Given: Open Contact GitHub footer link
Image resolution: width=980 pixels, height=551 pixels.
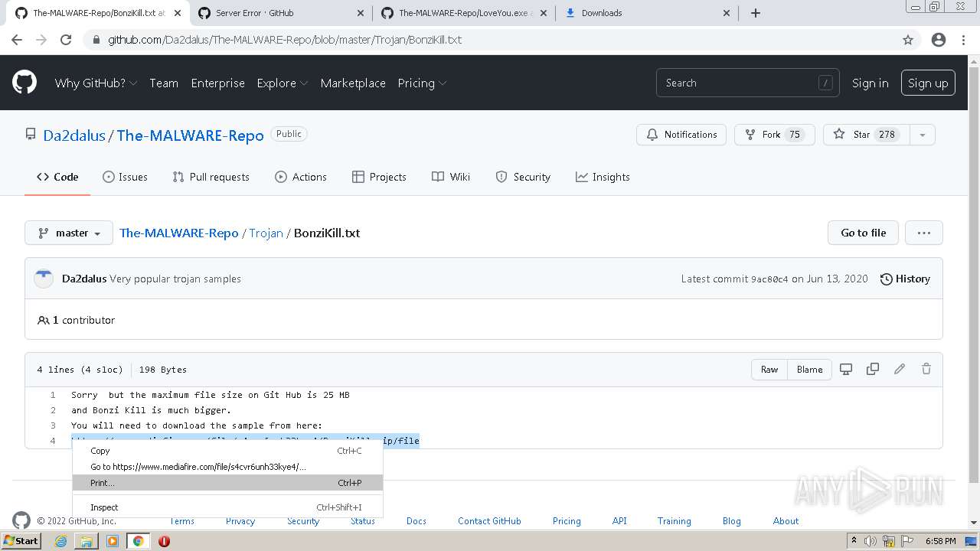Looking at the screenshot, I should pyautogui.click(x=489, y=520).
